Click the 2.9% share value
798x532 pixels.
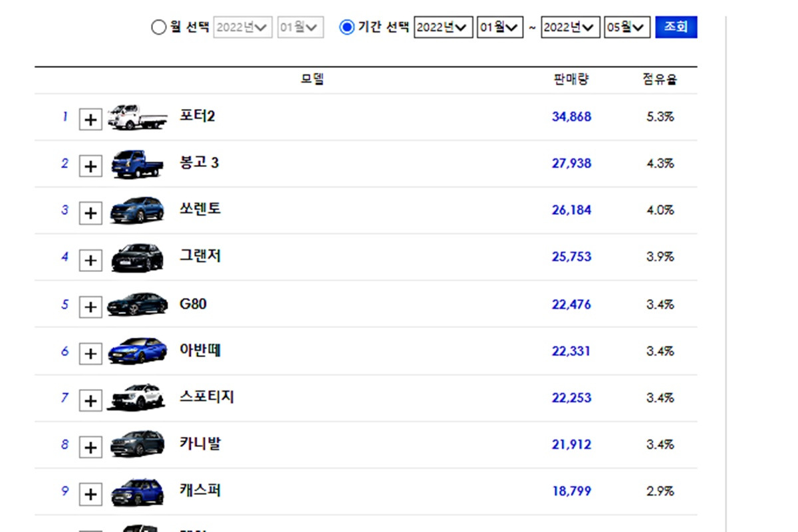coord(660,491)
